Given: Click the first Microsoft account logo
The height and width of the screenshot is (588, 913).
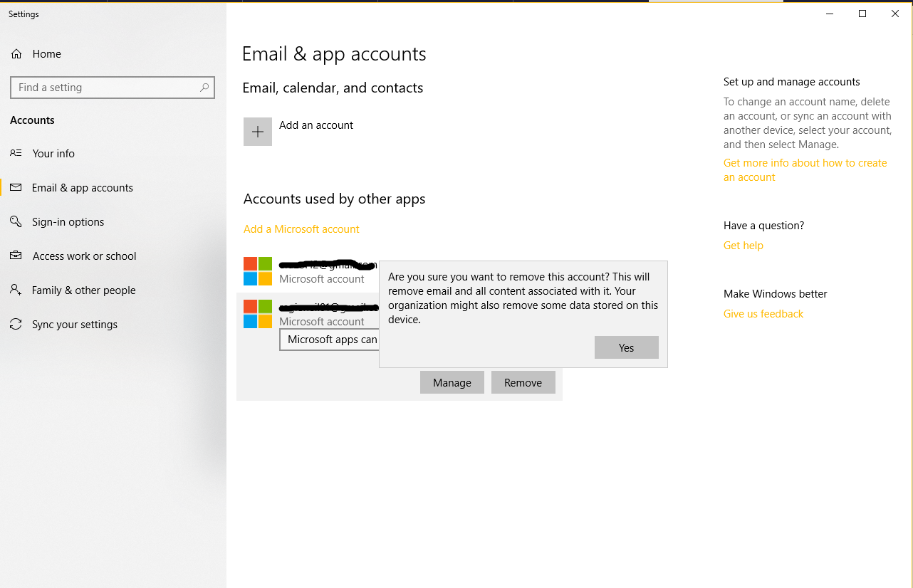Looking at the screenshot, I should click(258, 271).
